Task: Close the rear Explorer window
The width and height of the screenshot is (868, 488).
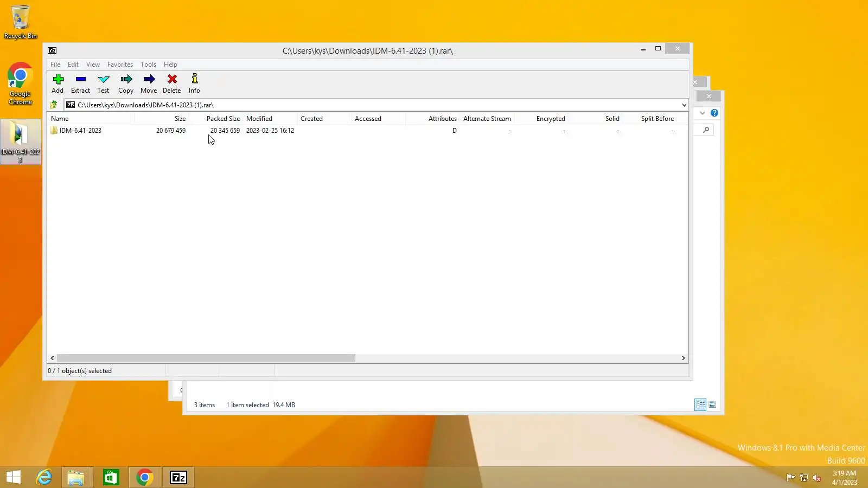Action: click(x=709, y=96)
